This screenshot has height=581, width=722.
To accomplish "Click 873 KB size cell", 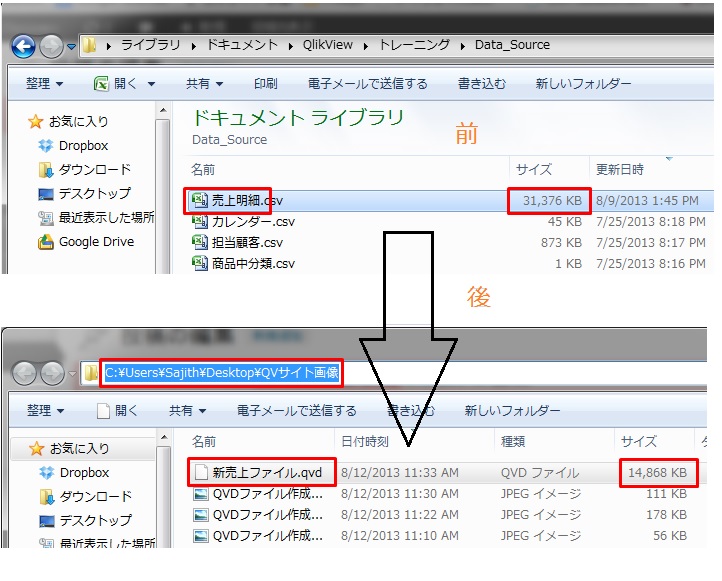I will pos(561,243).
